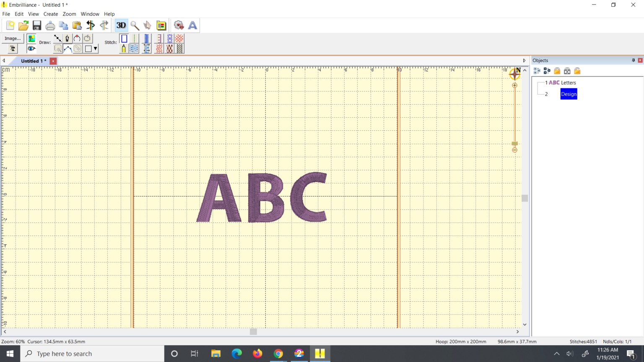This screenshot has height=362, width=644.
Task: Toggle background image visibility with eye icon
Action: [31, 49]
